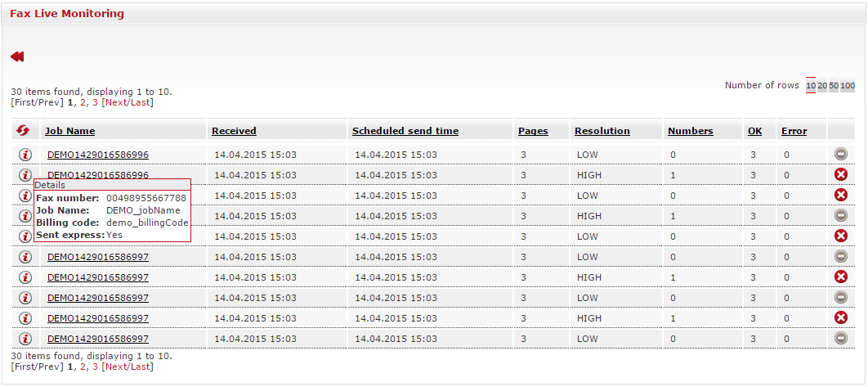Click grey disabled icon in first row
This screenshot has width=868, height=387.
pyautogui.click(x=840, y=154)
